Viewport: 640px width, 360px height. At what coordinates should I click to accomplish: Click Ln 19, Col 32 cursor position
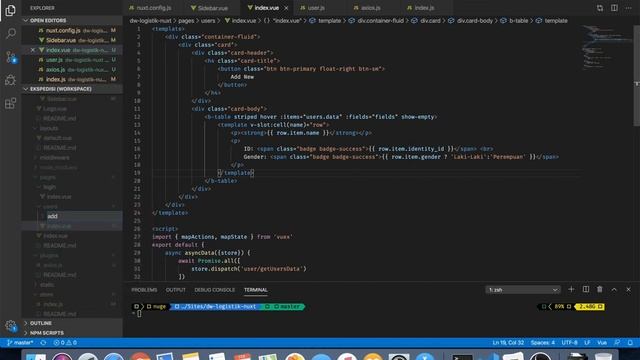(x=508, y=342)
